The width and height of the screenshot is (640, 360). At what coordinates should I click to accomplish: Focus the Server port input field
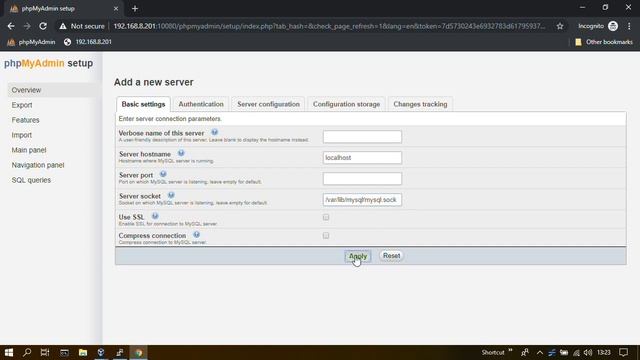(362, 178)
